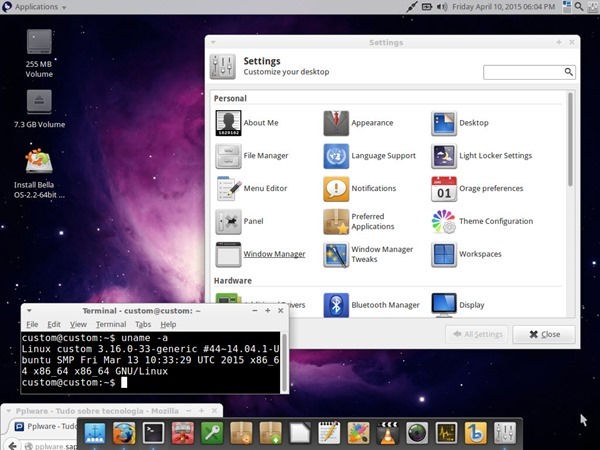Open settings mixer icon in dock
Viewport: 600px width, 450px height.
point(505,433)
